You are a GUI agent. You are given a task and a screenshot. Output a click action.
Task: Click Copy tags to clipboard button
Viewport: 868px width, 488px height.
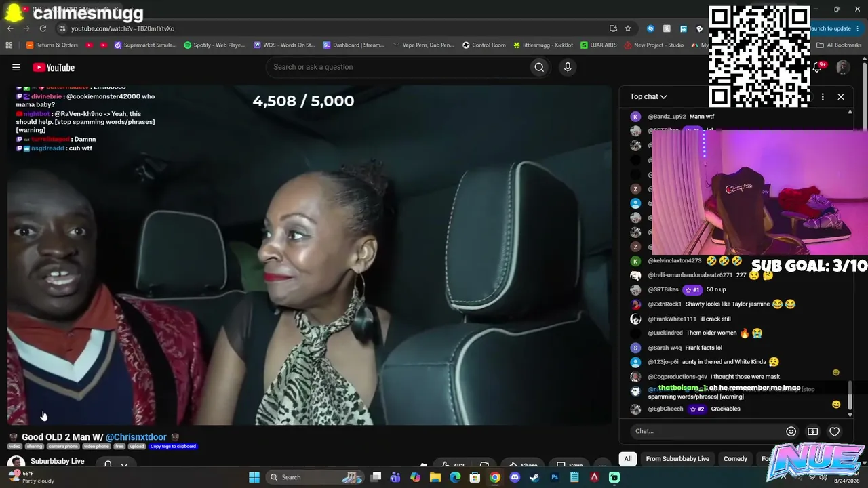coord(173,446)
